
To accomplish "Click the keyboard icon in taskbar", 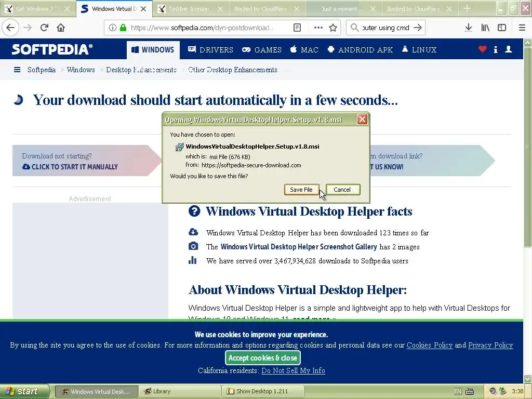I will (470, 392).
